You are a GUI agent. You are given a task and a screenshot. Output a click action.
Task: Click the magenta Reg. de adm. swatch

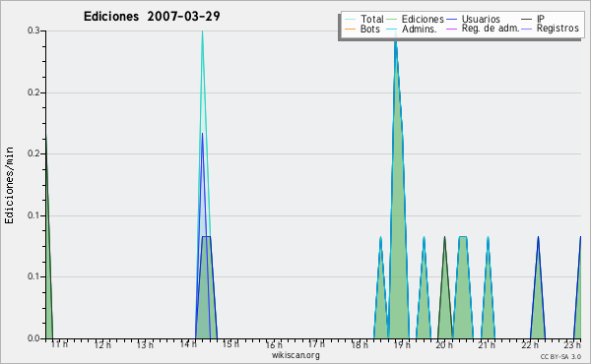pos(451,29)
